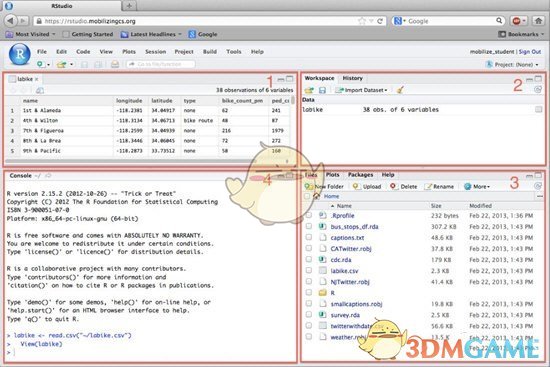Open the Latest Headlines bookmark dropdown
The image size is (550, 367).
click(x=151, y=34)
